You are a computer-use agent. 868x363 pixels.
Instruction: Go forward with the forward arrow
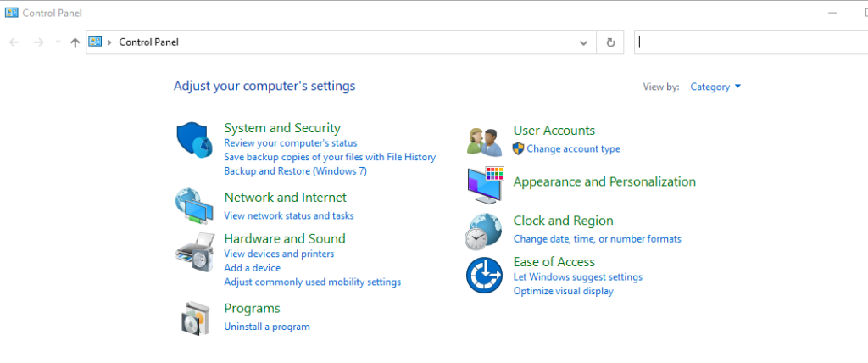[38, 42]
